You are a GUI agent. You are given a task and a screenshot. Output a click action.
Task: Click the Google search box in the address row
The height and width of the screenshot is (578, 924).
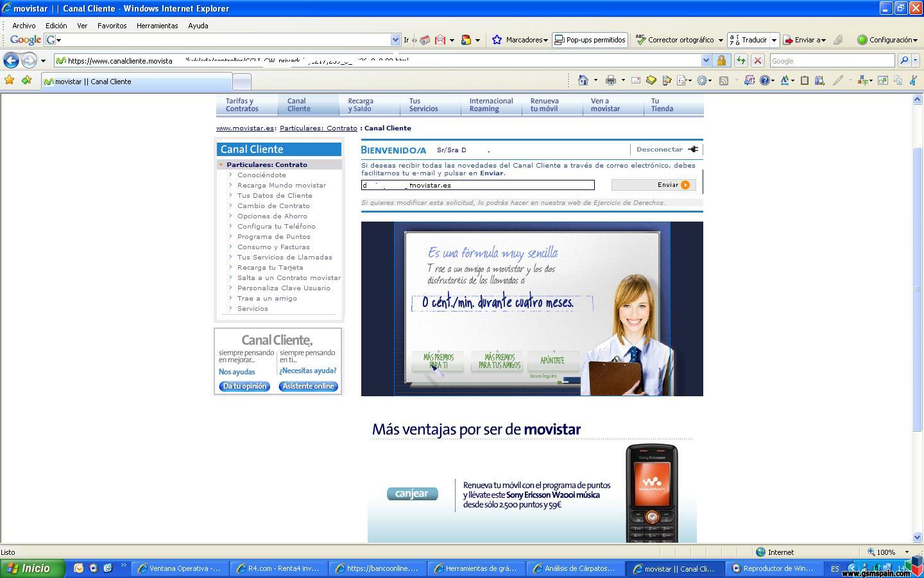832,60
